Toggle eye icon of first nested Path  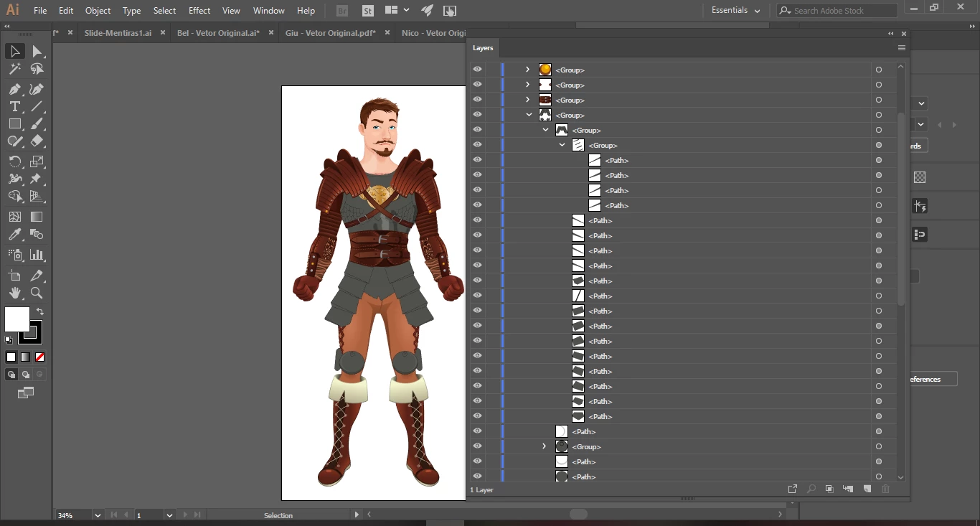click(477, 160)
